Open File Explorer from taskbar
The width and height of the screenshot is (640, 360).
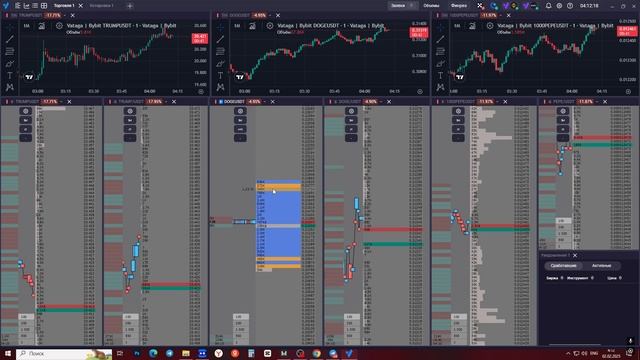point(186,353)
